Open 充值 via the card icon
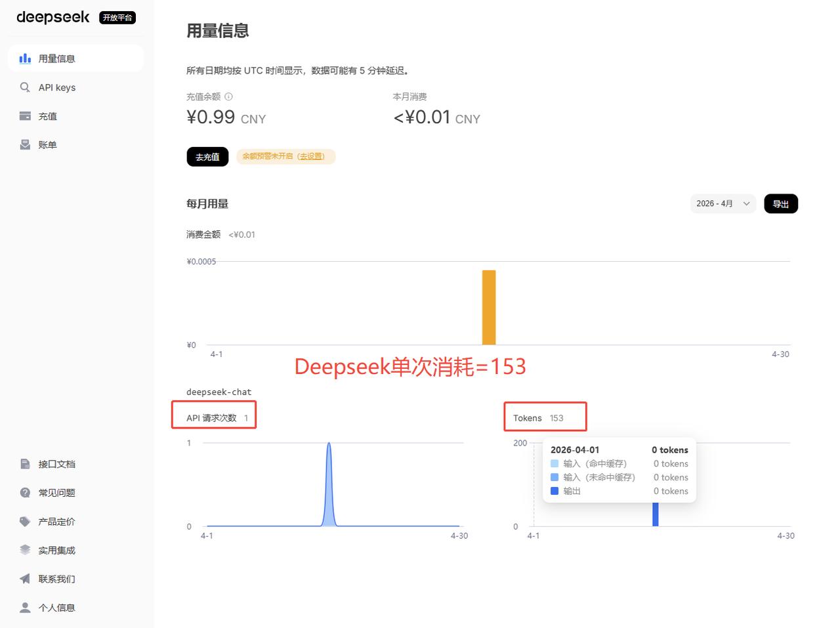 tap(24, 115)
